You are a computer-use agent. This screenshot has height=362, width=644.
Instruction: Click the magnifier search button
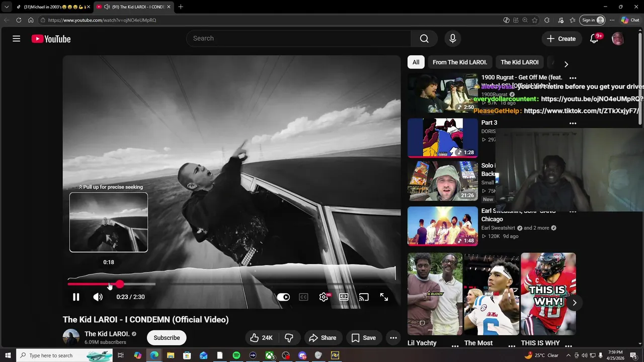(x=424, y=39)
